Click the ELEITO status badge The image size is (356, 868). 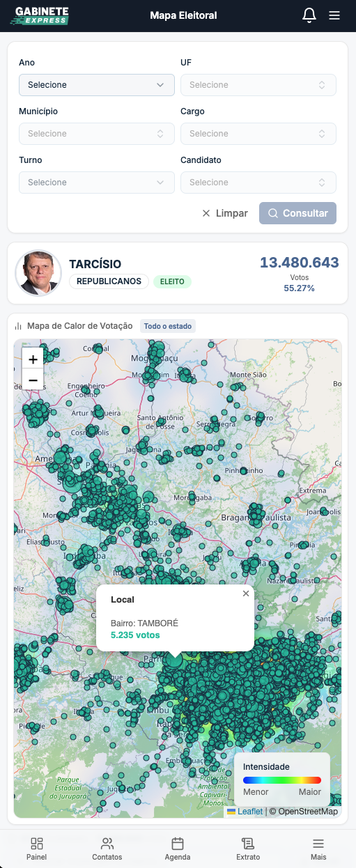[172, 281]
